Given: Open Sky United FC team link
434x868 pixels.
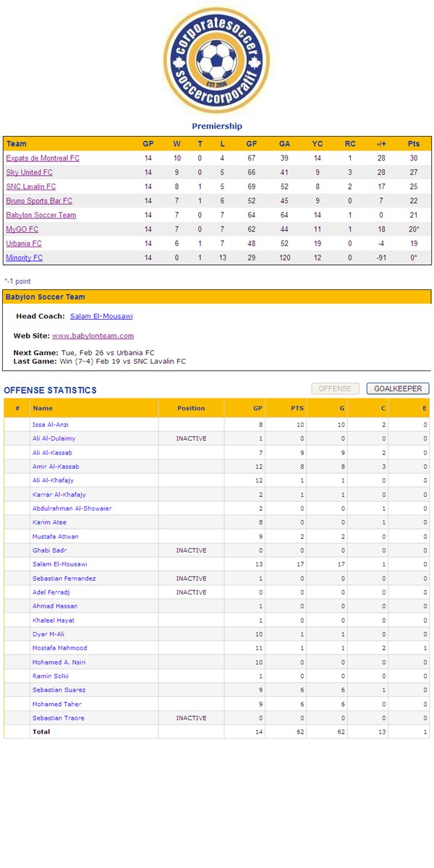Looking at the screenshot, I should coord(29,172).
